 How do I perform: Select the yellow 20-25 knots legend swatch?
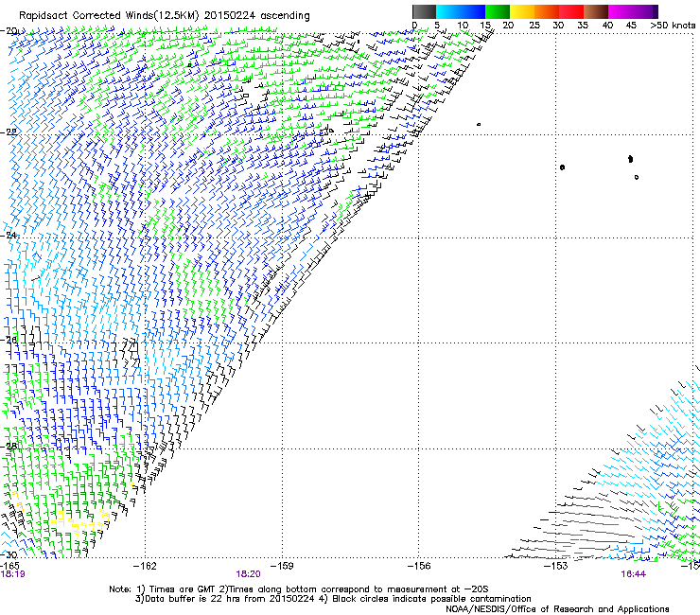[521, 11]
